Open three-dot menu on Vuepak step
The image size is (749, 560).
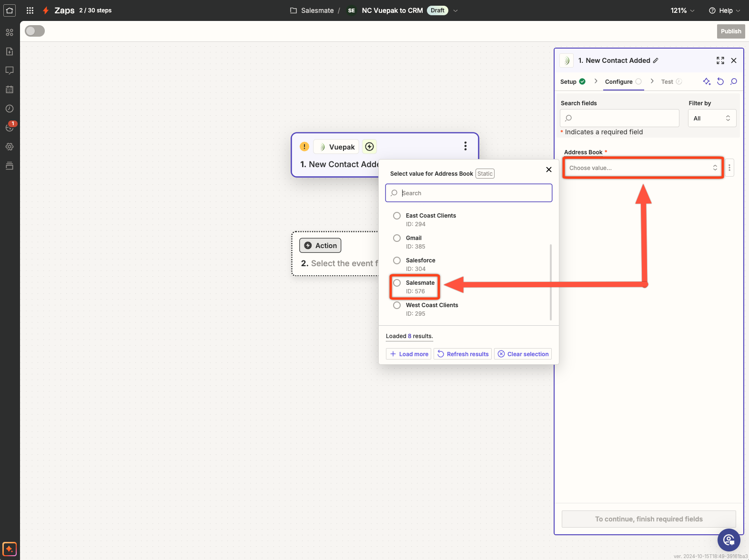466,146
